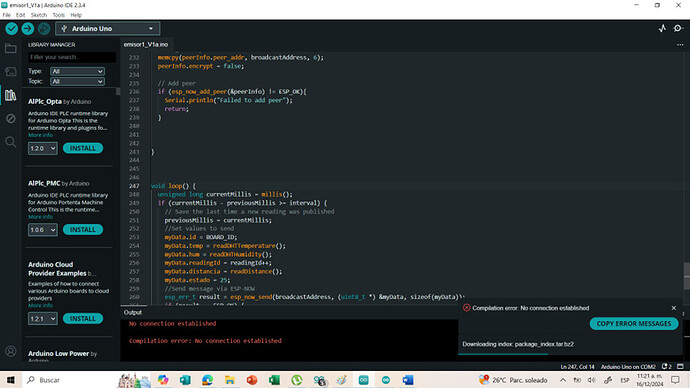This screenshot has width=690, height=388.
Task: Click the Verify sketch checkmark button
Action: click(12, 29)
